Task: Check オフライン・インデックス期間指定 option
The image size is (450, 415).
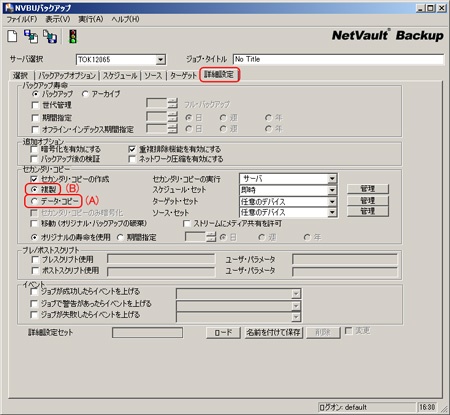Action: (35, 129)
